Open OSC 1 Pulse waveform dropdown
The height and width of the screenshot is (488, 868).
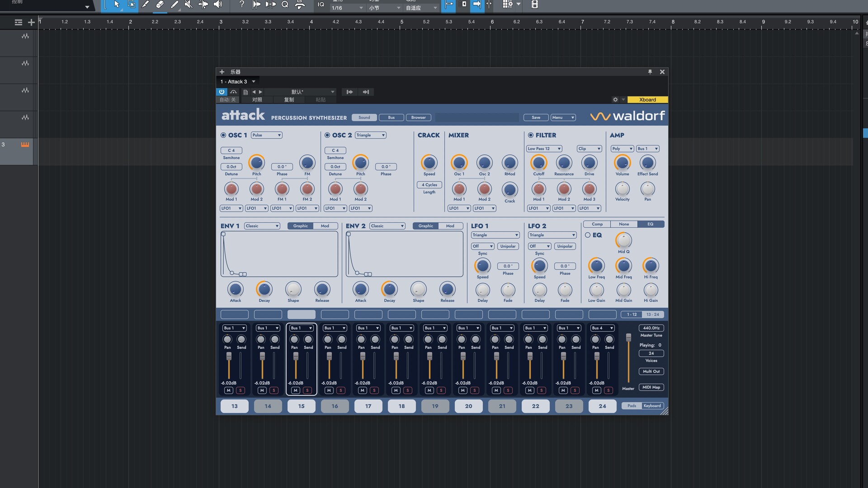pos(267,135)
